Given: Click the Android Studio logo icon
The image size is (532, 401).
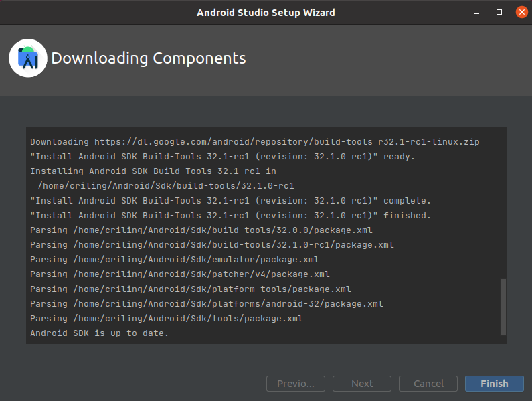Looking at the screenshot, I should pos(28,58).
